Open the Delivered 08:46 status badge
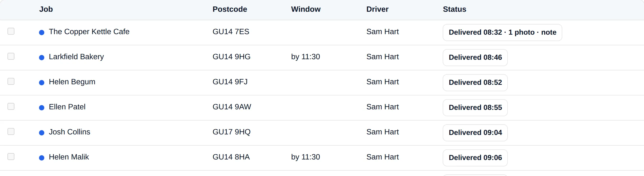This screenshot has height=176, width=644. click(x=475, y=58)
